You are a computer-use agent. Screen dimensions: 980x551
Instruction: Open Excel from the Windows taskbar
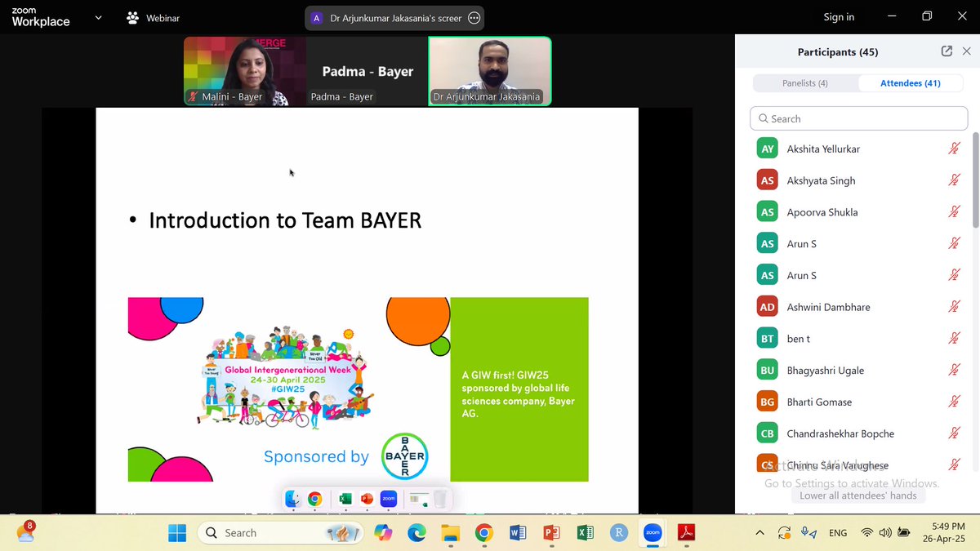[585, 533]
